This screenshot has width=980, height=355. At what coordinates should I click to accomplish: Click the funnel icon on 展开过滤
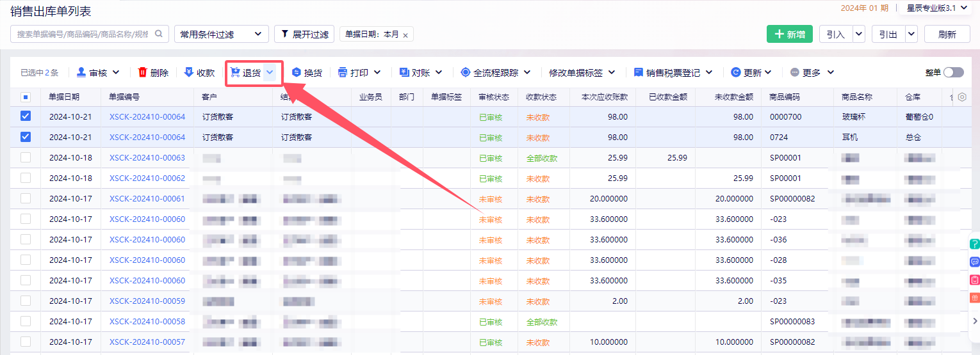[285, 34]
